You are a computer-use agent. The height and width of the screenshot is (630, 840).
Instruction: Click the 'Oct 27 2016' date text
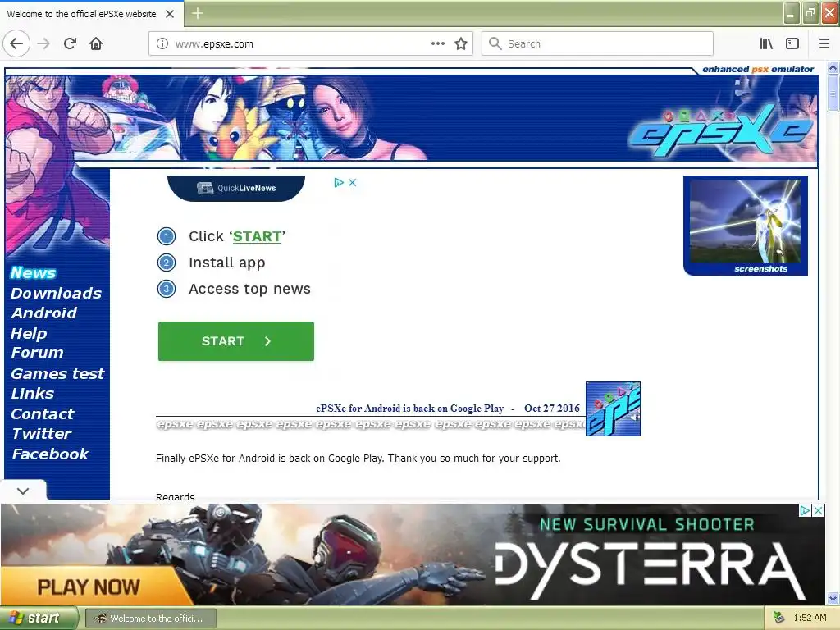click(552, 409)
